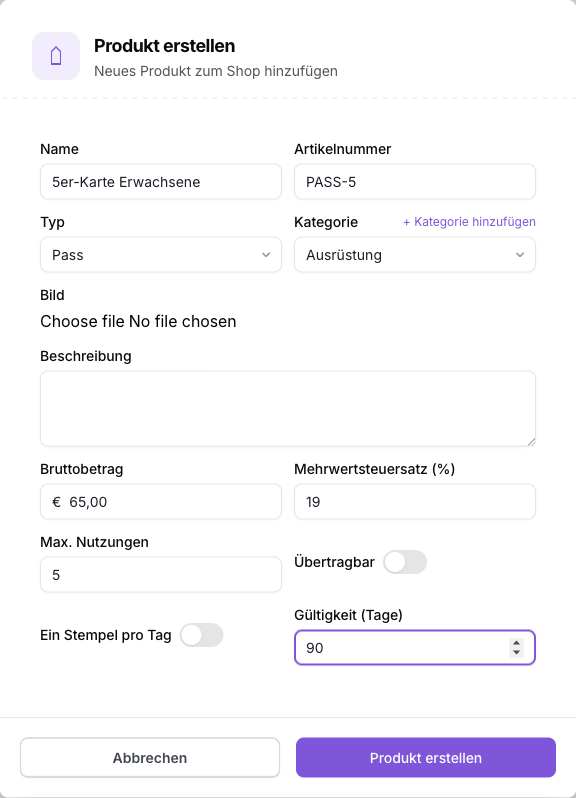
Task: Click the Abbrechen button
Action: coord(150,758)
